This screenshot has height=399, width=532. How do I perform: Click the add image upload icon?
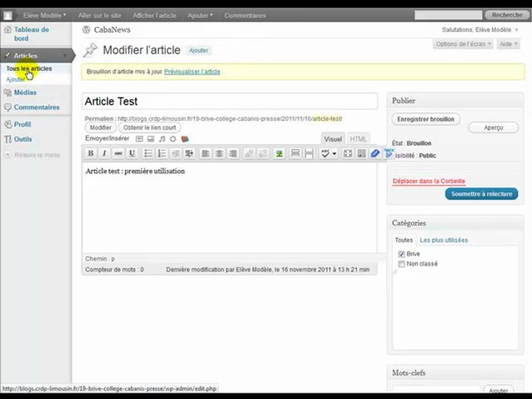pos(139,139)
